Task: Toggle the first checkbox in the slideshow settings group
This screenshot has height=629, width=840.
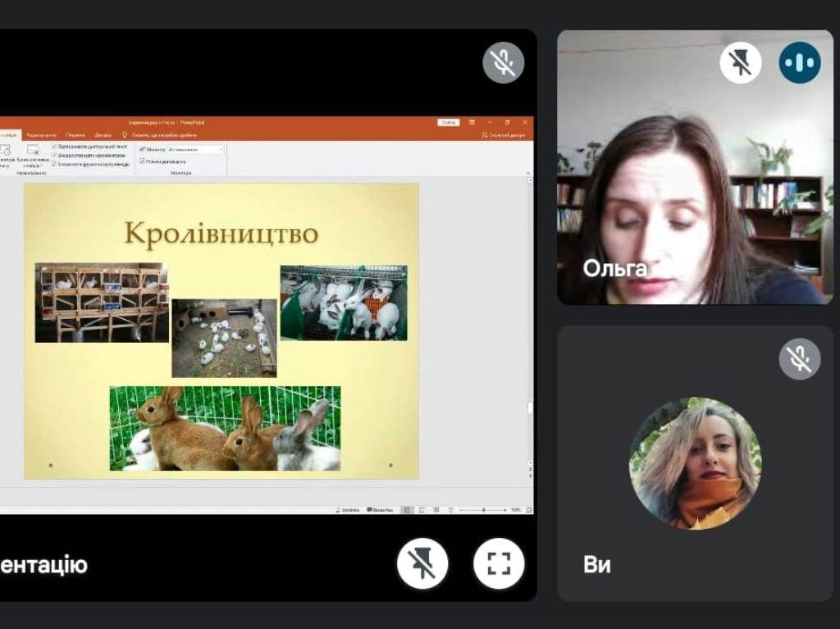Action: [54, 146]
